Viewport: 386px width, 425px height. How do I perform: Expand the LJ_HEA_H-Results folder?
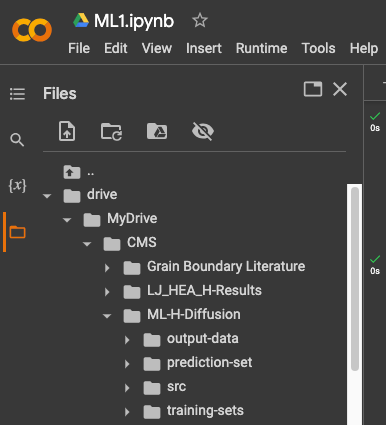click(x=107, y=292)
